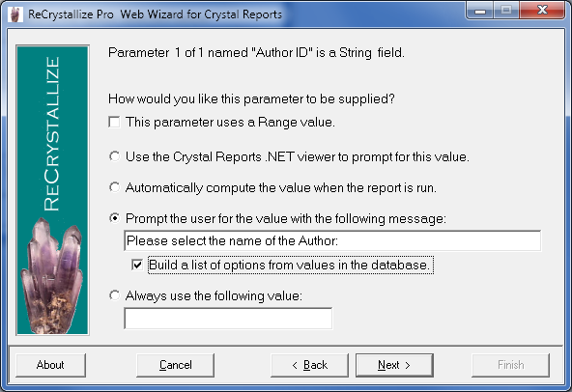Click the prompt message text field
Image resolution: width=572 pixels, height=392 pixels.
[332, 240]
